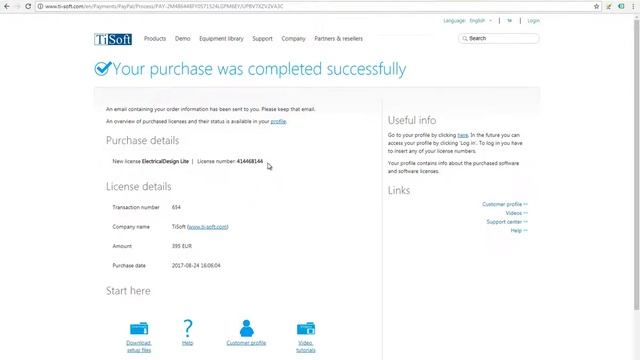Click the site info icon in address bar
640x360 pixels.
click(x=40, y=6)
